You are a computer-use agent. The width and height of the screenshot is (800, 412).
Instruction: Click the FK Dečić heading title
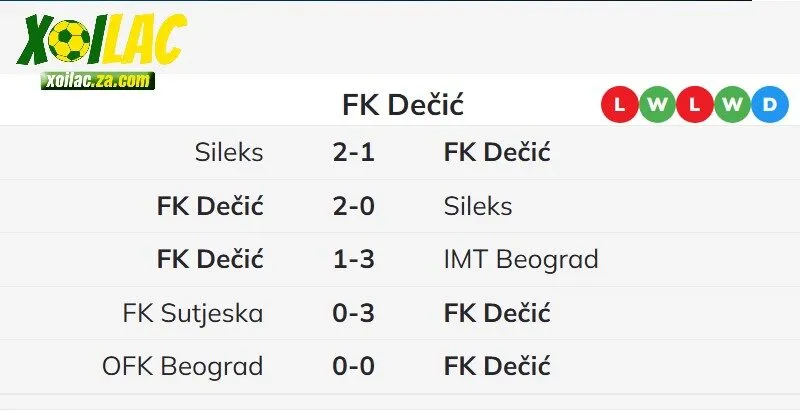pyautogui.click(x=403, y=105)
